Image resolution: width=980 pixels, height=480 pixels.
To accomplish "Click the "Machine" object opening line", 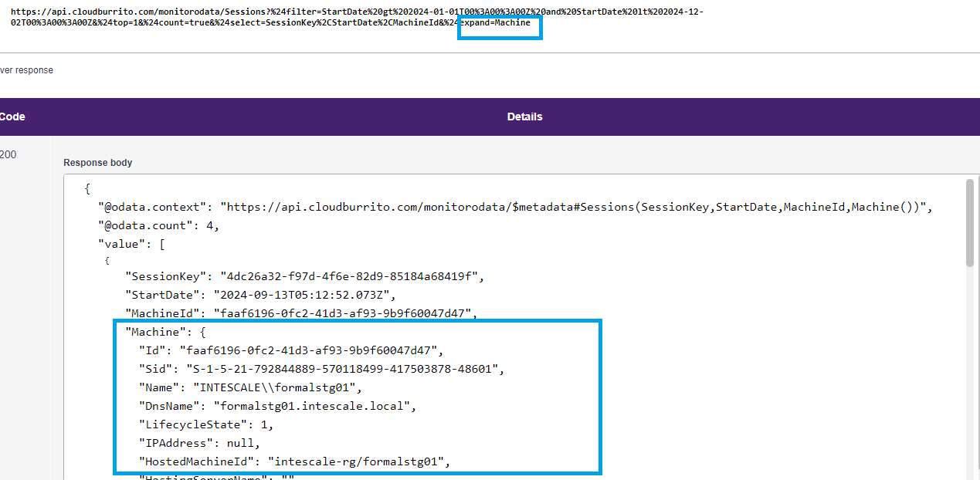I will [164, 332].
